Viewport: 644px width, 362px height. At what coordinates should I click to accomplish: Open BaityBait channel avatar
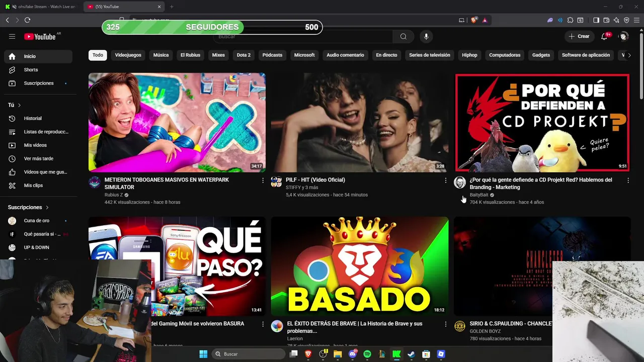[x=459, y=182]
